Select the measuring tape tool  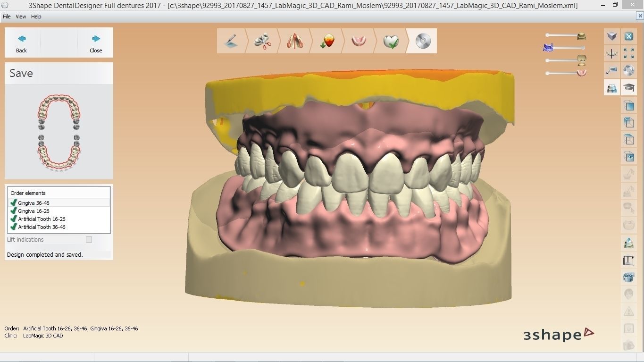tap(628, 278)
